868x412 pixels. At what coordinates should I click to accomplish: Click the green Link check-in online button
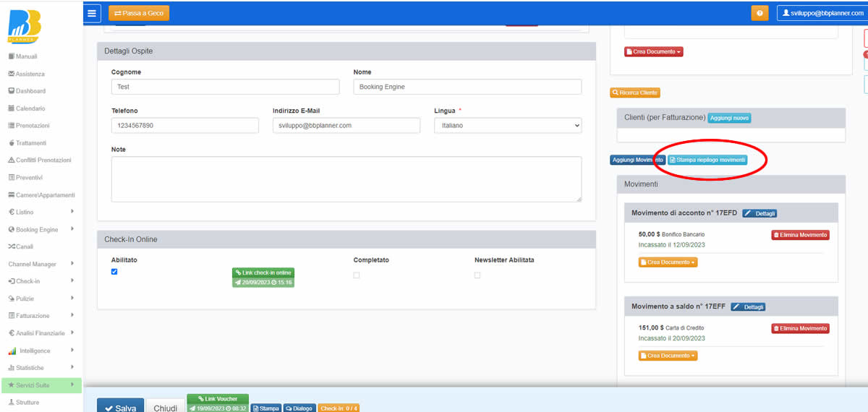263,272
